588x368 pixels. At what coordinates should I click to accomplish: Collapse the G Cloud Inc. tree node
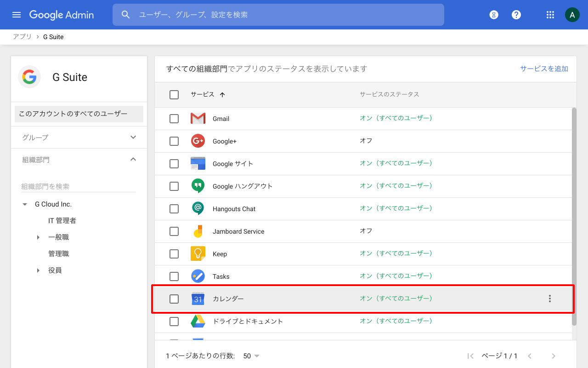(x=25, y=204)
